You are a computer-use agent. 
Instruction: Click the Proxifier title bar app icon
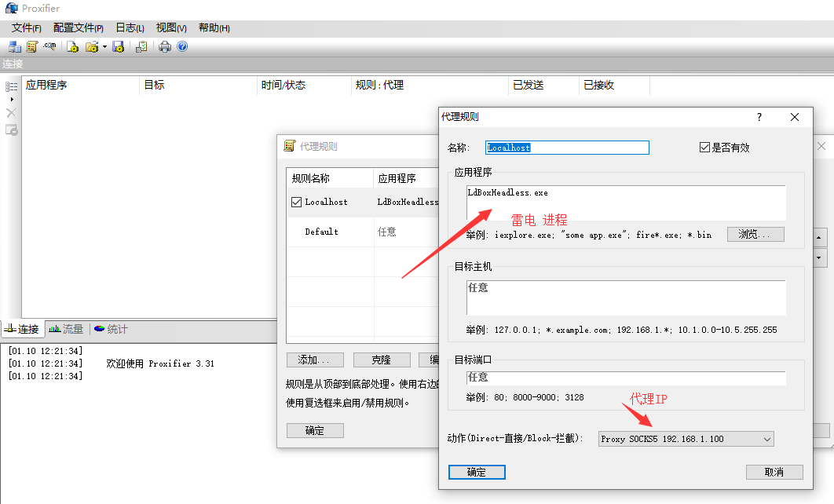click(x=11, y=8)
